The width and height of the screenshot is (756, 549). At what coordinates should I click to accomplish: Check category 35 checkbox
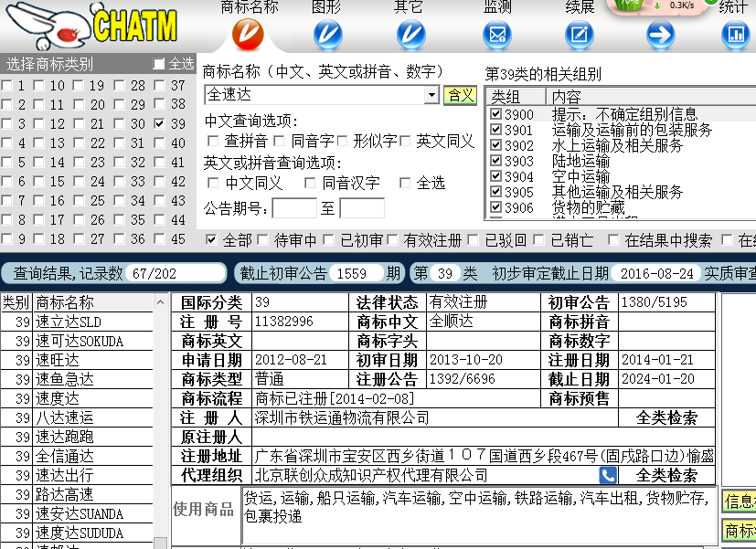pos(119,219)
